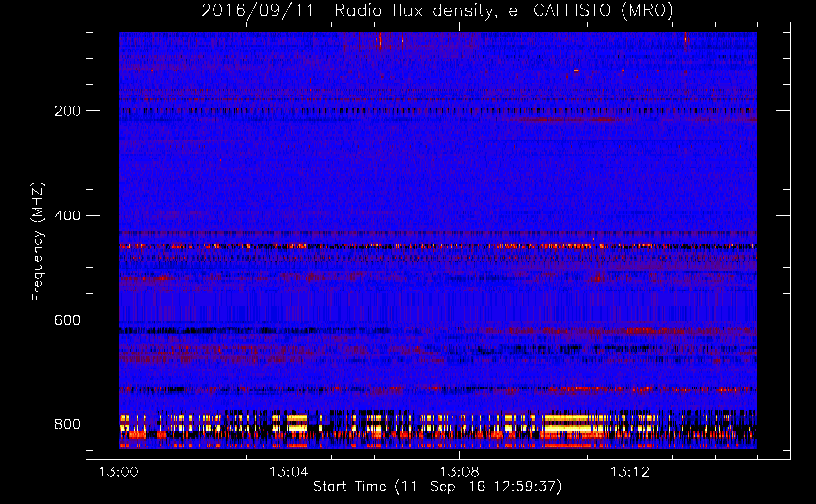Select the 400 frequency tick label
Screen dimensions: 816x504
(67, 216)
